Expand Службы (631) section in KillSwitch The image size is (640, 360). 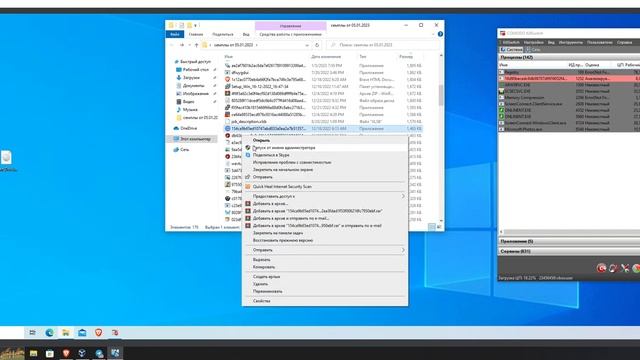click(569, 251)
